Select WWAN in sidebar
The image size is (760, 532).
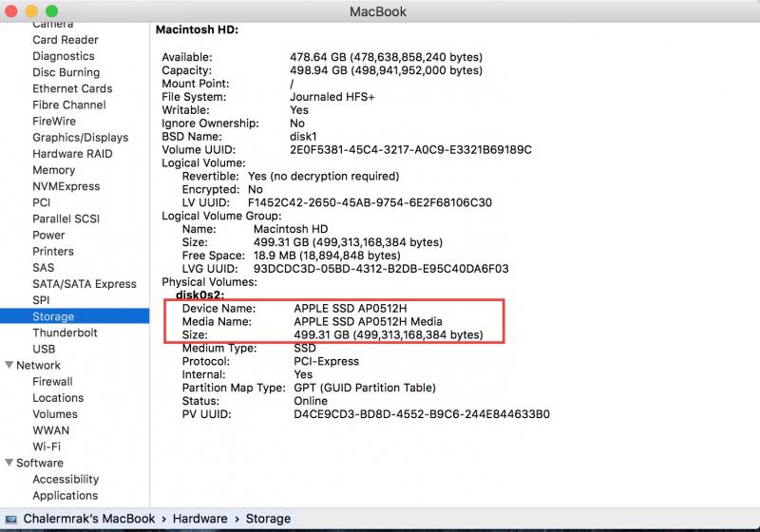51,430
